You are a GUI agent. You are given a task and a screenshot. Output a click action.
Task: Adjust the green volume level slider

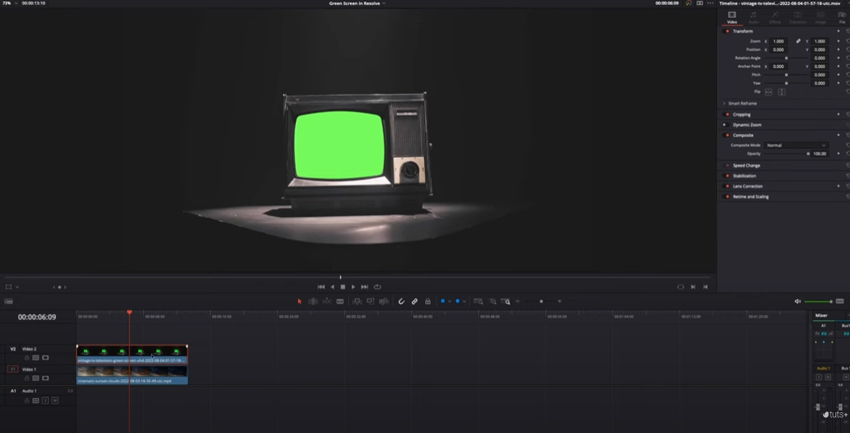pyautogui.click(x=818, y=301)
